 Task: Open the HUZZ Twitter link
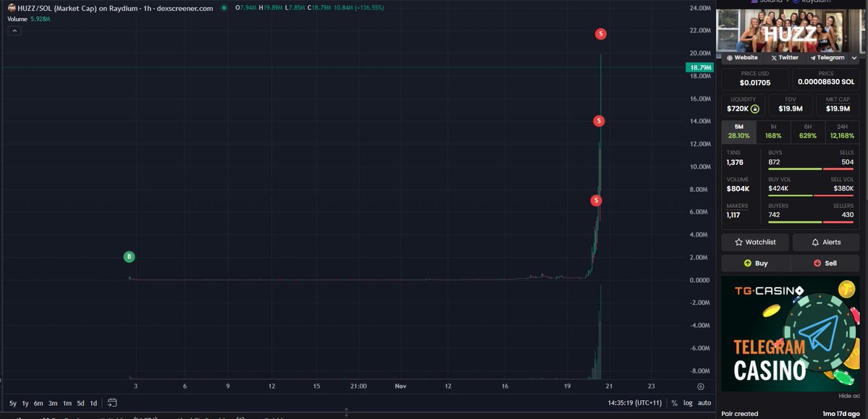[785, 57]
